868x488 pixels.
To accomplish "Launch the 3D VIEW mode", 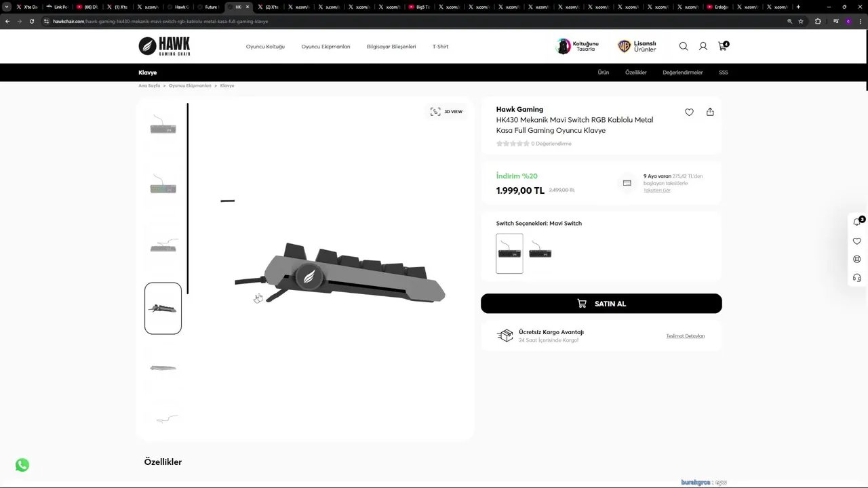I will click(446, 111).
